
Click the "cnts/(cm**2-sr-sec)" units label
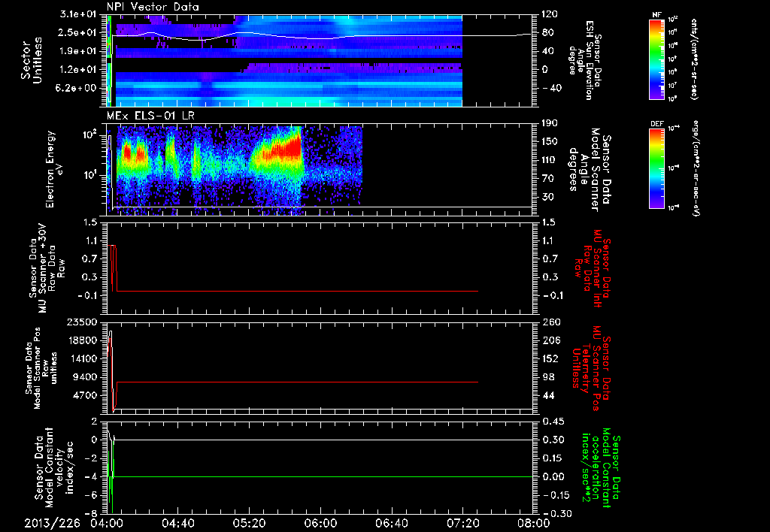[x=694, y=59]
